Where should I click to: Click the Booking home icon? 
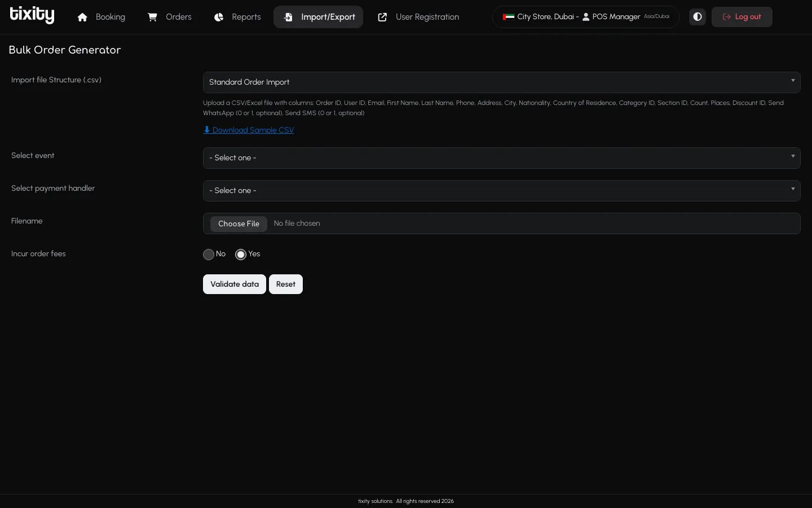point(82,17)
